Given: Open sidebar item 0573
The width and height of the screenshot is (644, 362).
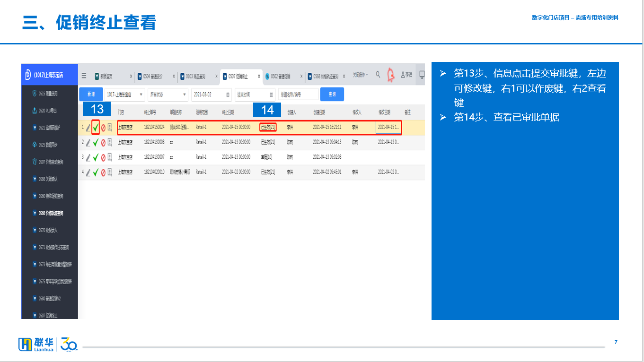Looking at the screenshot, I should [x=50, y=264].
